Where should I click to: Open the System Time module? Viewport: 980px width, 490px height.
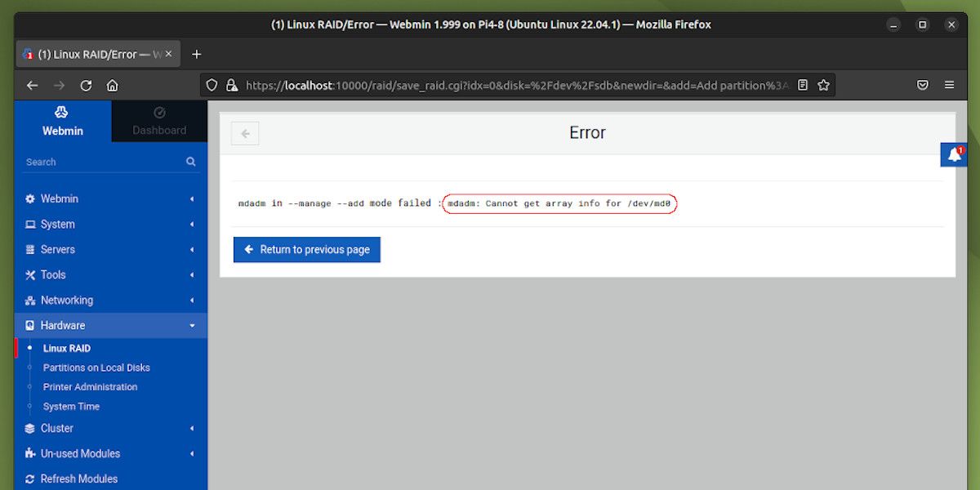tap(70, 406)
